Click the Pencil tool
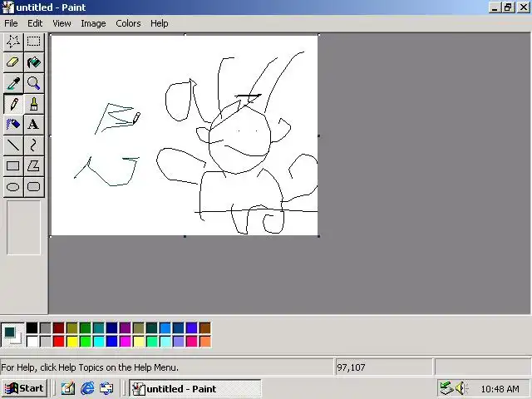This screenshot has height=399, width=532. 13,104
